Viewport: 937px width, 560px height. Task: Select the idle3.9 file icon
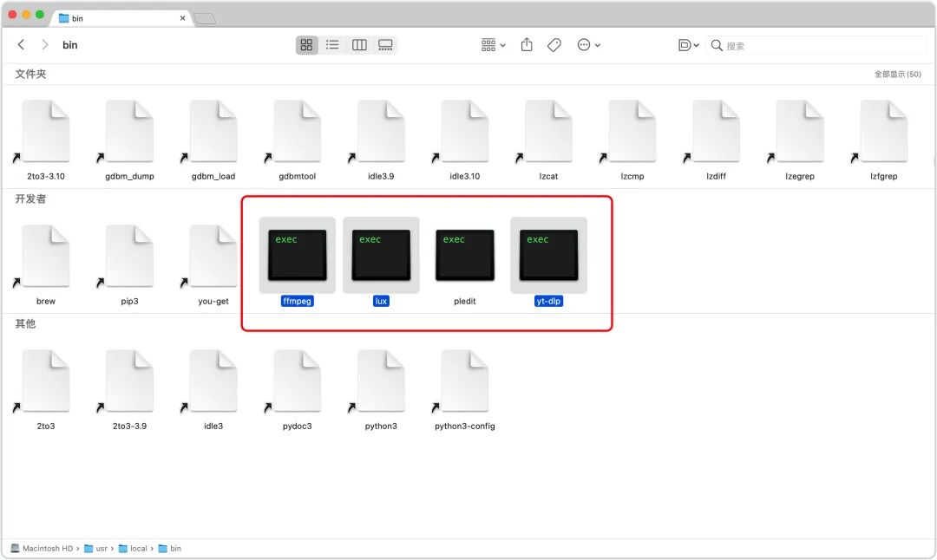[x=381, y=132]
